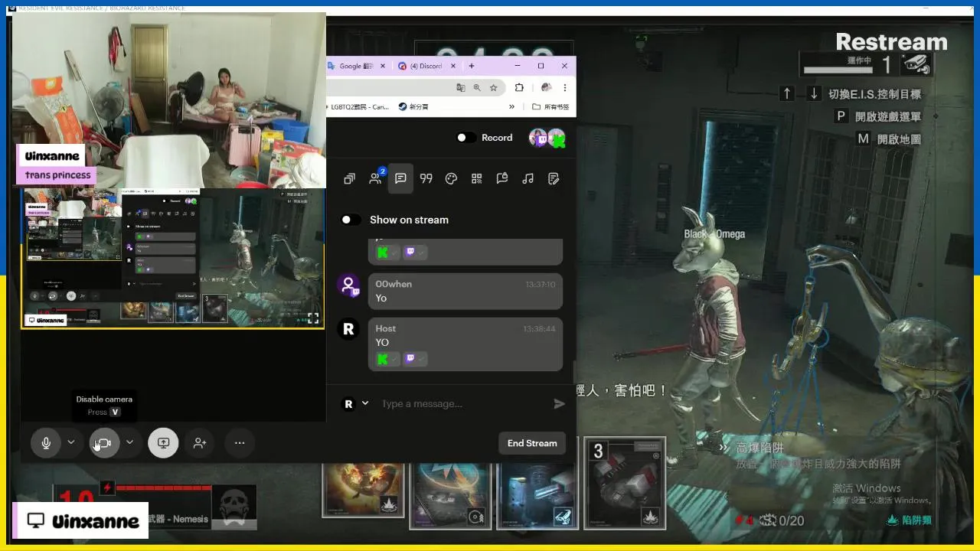The width and height of the screenshot is (980, 551).
Task: Click the send message arrow
Action: 560,403
